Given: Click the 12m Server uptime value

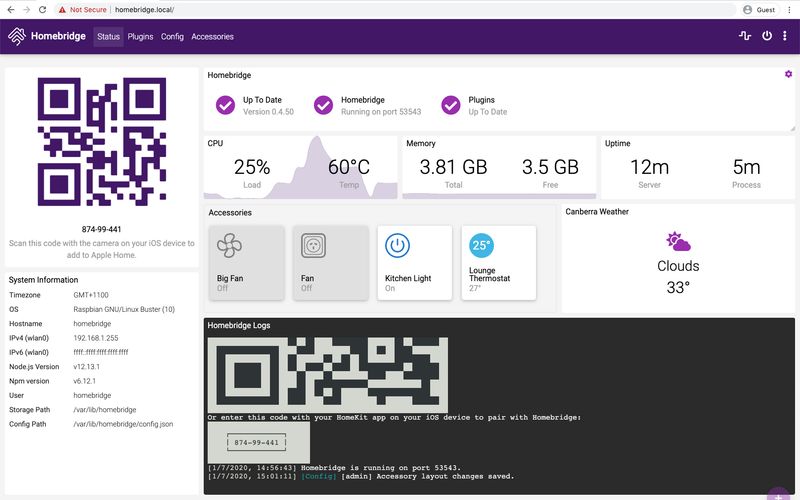Looking at the screenshot, I should [x=649, y=167].
